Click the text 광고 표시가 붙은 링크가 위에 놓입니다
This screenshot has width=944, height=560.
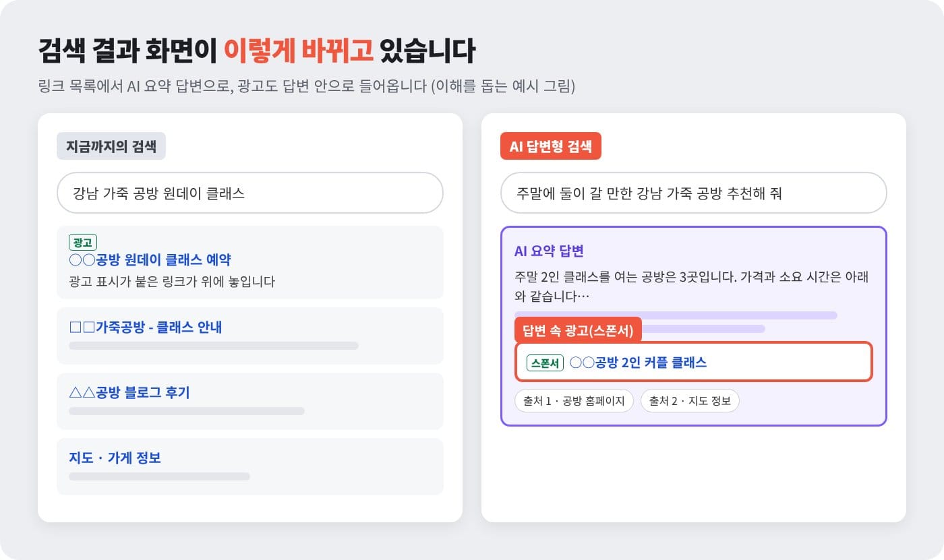(x=172, y=282)
